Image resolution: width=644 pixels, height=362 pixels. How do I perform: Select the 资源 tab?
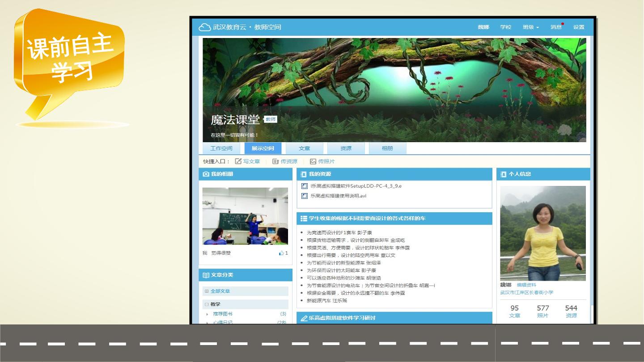click(x=346, y=148)
